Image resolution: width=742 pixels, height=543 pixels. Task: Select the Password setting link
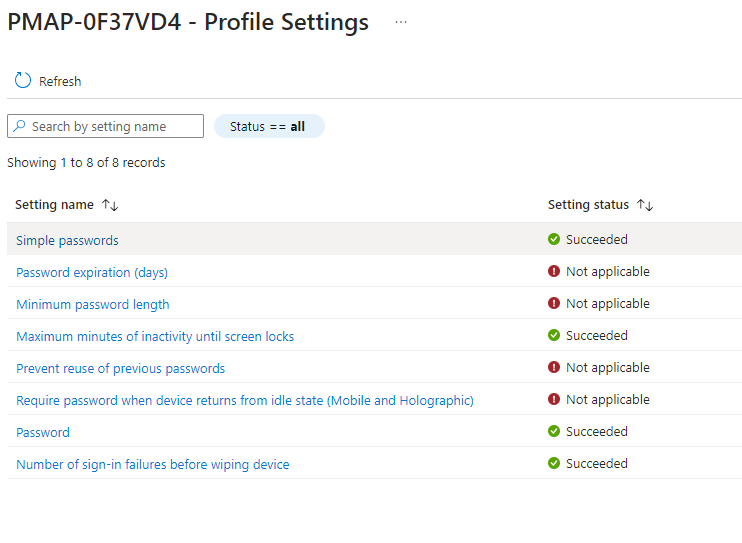43,433
